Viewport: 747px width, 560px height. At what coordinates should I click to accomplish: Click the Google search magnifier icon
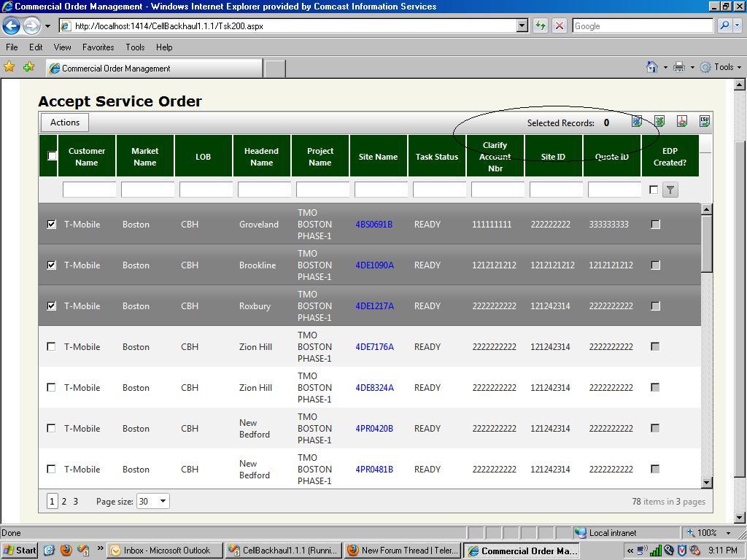[724, 26]
